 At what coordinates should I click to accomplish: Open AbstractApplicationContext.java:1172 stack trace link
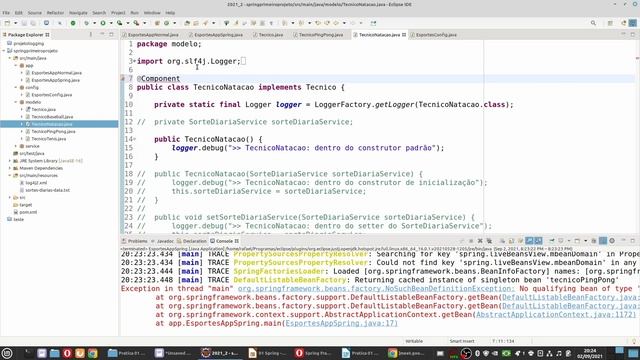(x=556, y=314)
